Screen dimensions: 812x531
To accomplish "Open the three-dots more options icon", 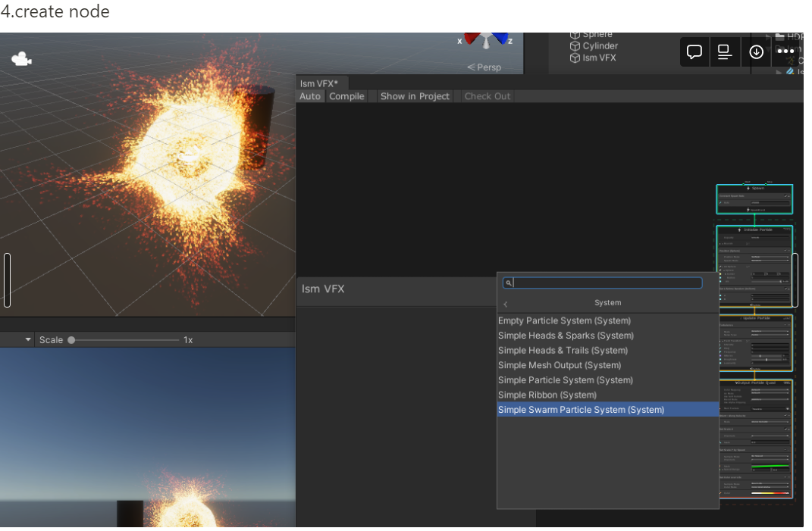I will (x=785, y=52).
